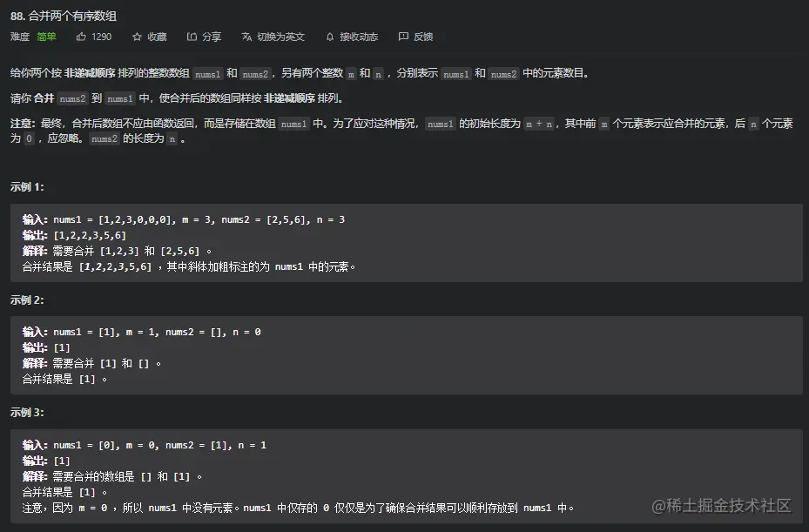809x532 pixels.
Task: Click the feedback flag icon
Action: 403,37
